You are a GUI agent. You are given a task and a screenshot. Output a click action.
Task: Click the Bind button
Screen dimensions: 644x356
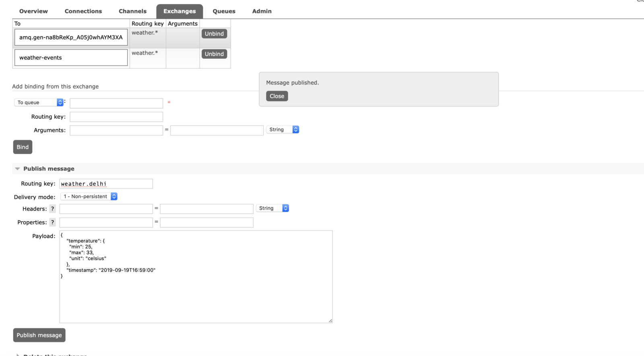[23, 147]
